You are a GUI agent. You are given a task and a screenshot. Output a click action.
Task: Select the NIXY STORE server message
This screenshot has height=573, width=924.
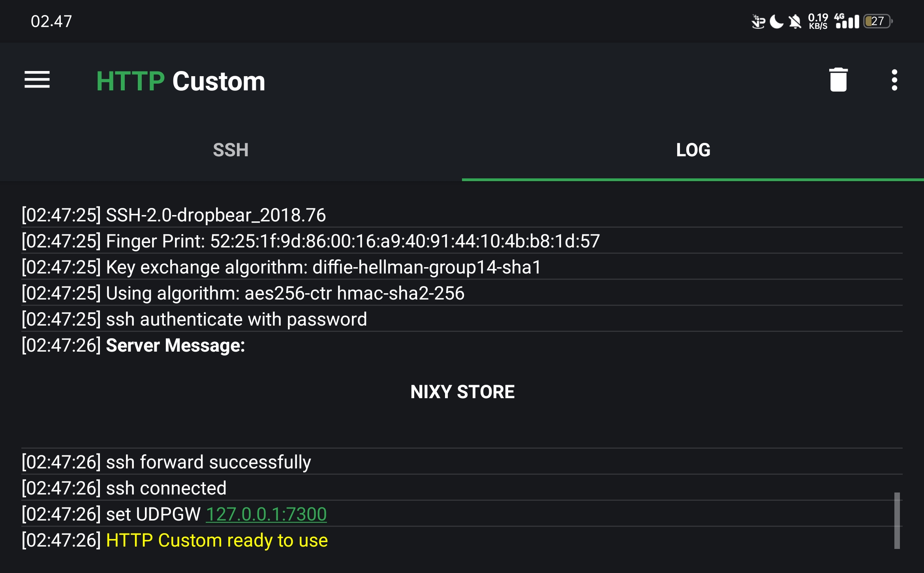(462, 392)
